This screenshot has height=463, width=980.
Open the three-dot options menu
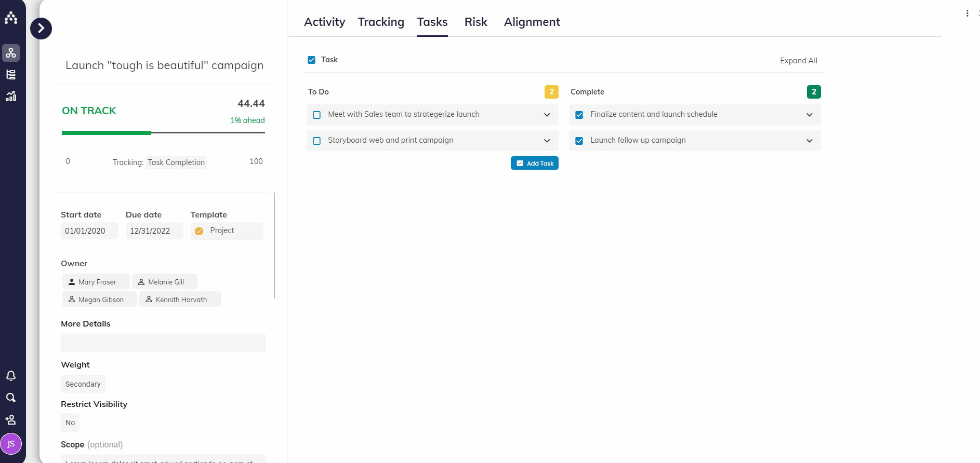[x=967, y=13]
